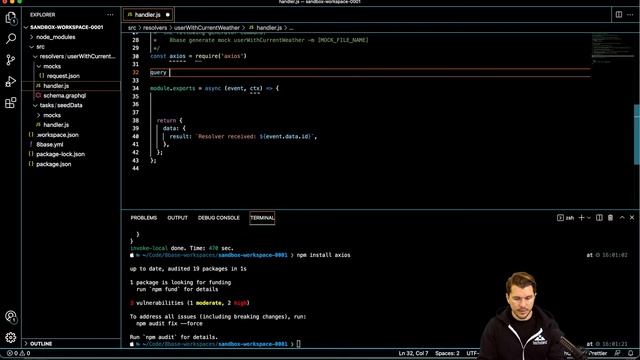Open the Accounts icon in activity bar
Viewport: 640px width, 360px height.
pyautogui.click(x=11, y=317)
